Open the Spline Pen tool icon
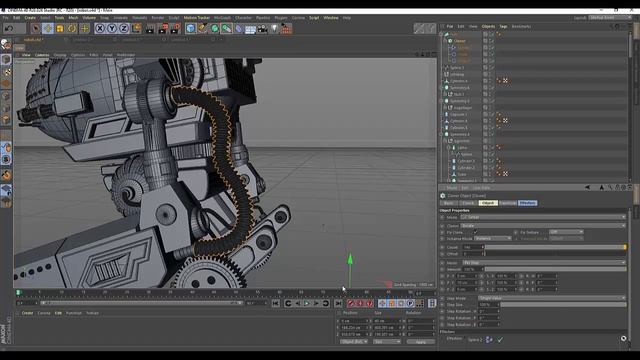The height and width of the screenshot is (360, 640). pyautogui.click(x=202, y=28)
